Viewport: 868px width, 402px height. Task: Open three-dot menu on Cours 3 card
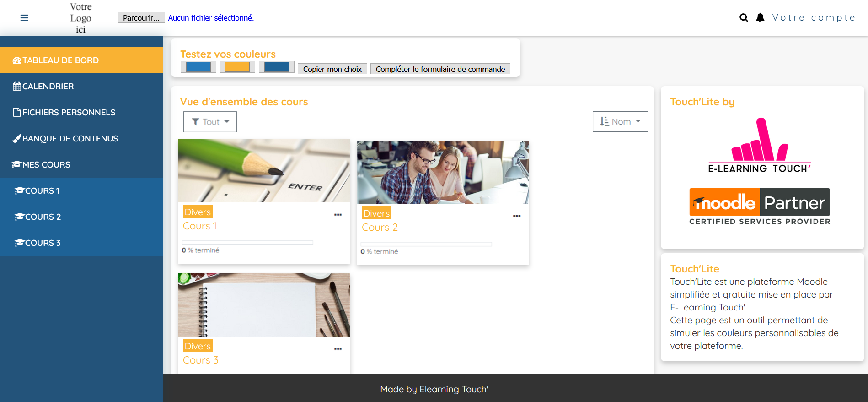(338, 349)
